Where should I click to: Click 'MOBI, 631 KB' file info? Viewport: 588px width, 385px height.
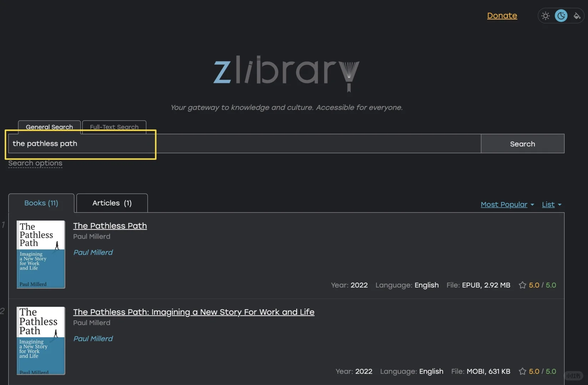click(x=488, y=371)
